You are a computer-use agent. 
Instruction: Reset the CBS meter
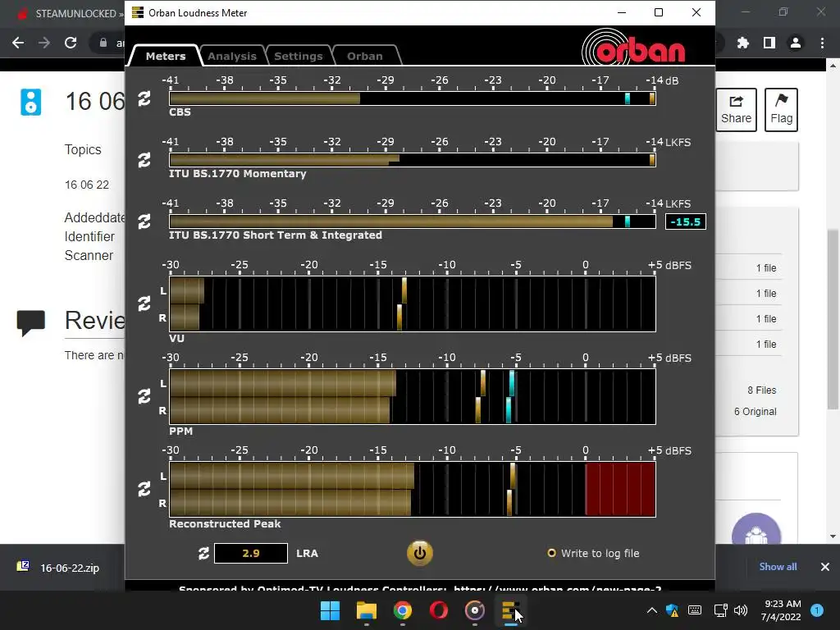coord(144,98)
